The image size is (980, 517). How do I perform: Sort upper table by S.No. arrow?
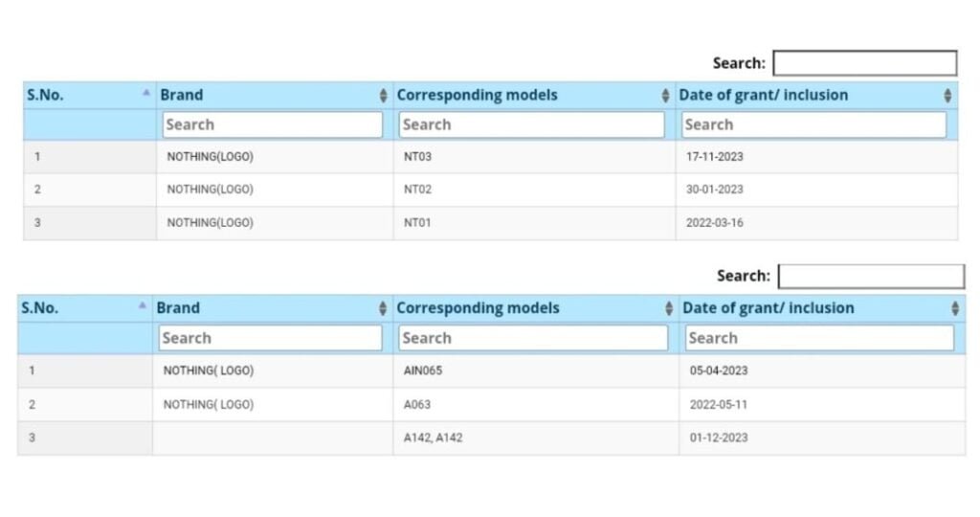146,93
